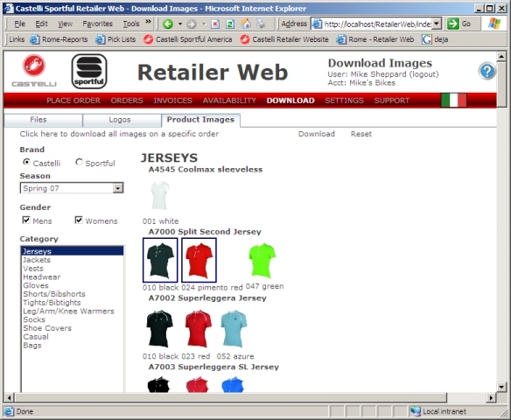
Task: Open the Favorites menu
Action: [97, 24]
